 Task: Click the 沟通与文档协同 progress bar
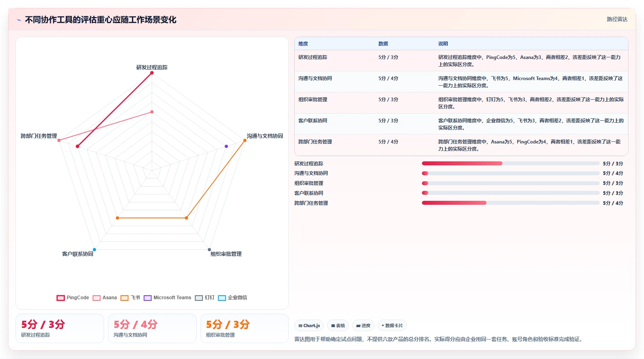[x=510, y=173]
